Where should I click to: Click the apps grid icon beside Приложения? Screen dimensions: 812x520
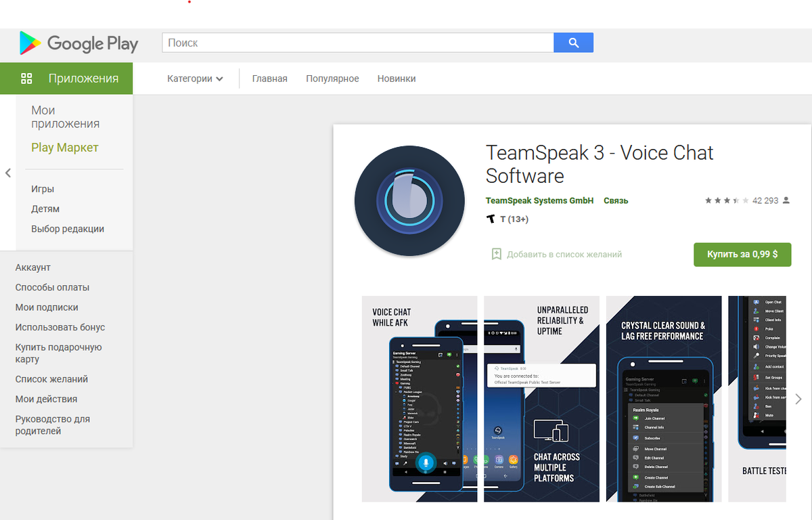[27, 79]
